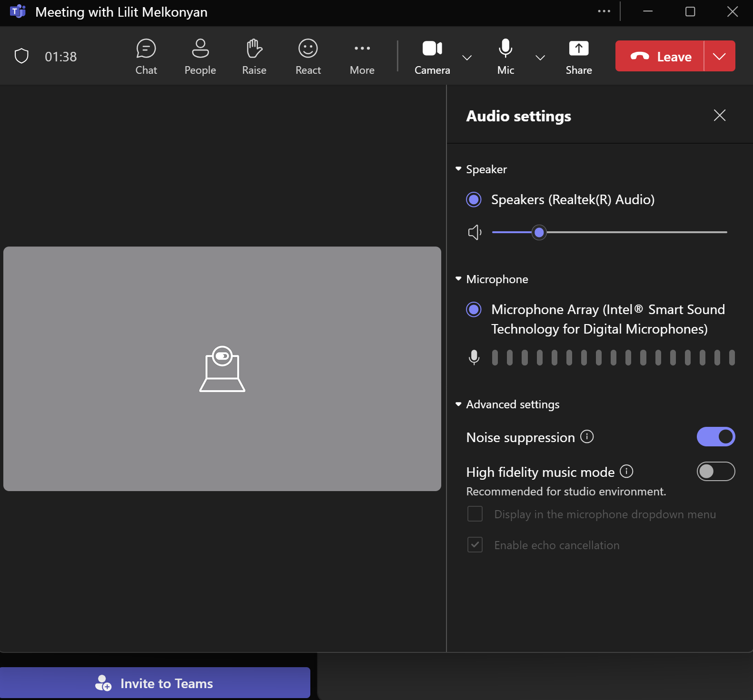
Task: Open the Camera options dropdown arrow
Action: [467, 58]
